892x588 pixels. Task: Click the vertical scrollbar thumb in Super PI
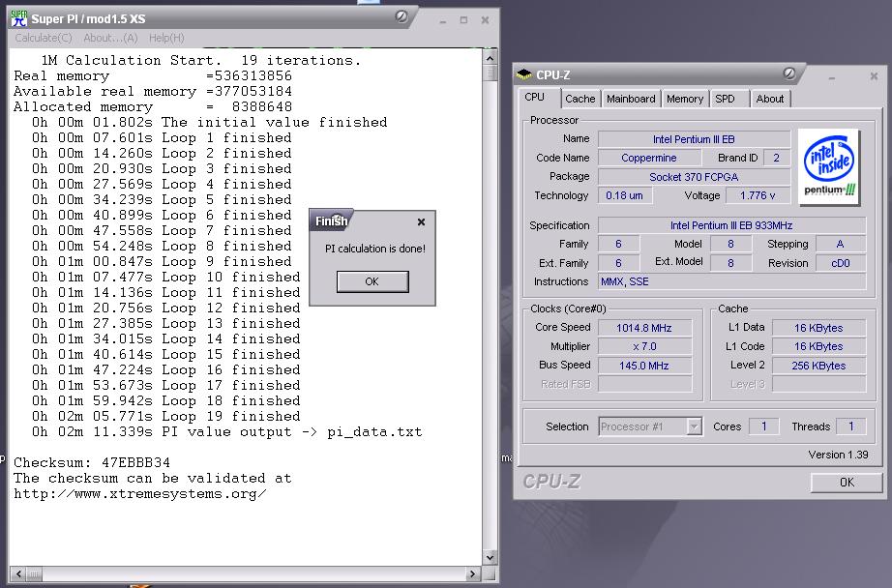490,73
